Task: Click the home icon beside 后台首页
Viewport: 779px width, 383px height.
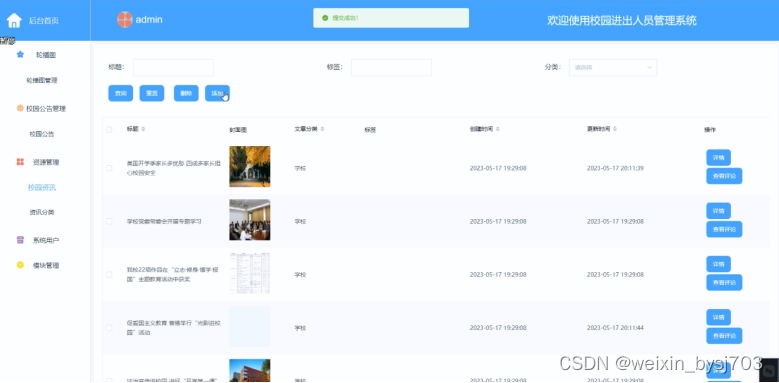Action: point(14,20)
